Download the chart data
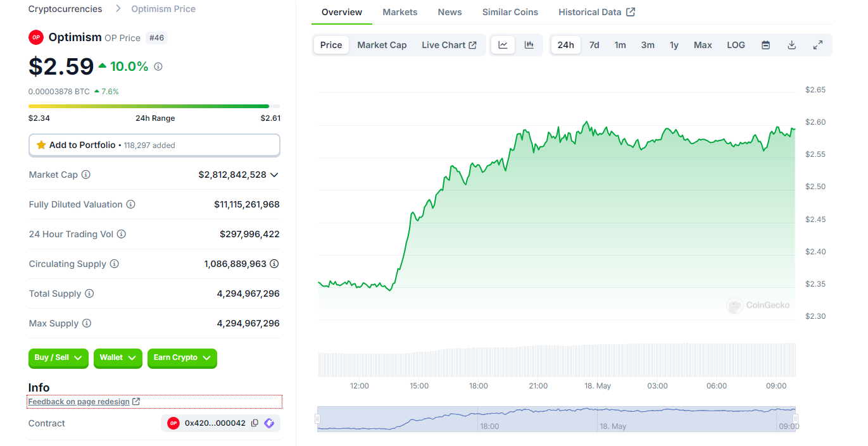This screenshot has width=868, height=446. 791,45
